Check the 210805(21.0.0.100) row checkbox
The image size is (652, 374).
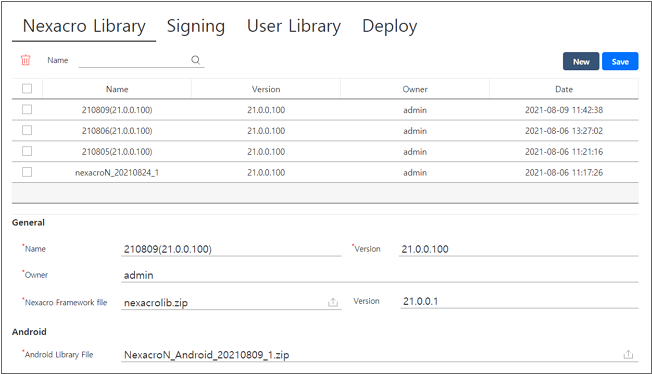point(27,151)
